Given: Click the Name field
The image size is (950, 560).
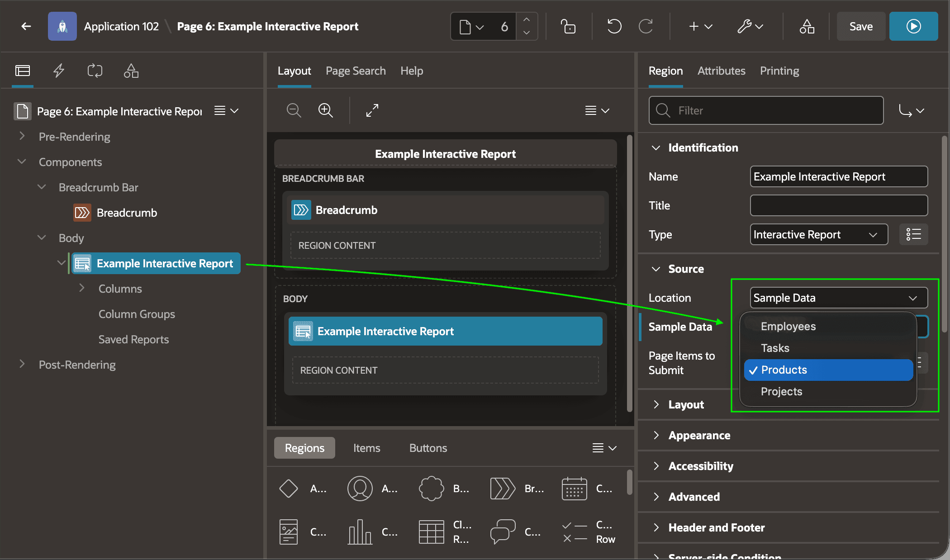Looking at the screenshot, I should [x=839, y=176].
